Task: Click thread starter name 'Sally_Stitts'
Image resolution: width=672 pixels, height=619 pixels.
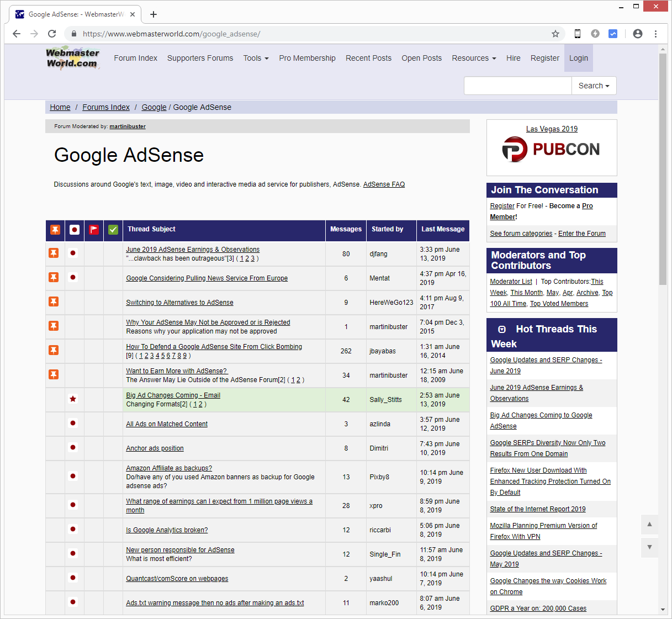Action: pyautogui.click(x=386, y=400)
